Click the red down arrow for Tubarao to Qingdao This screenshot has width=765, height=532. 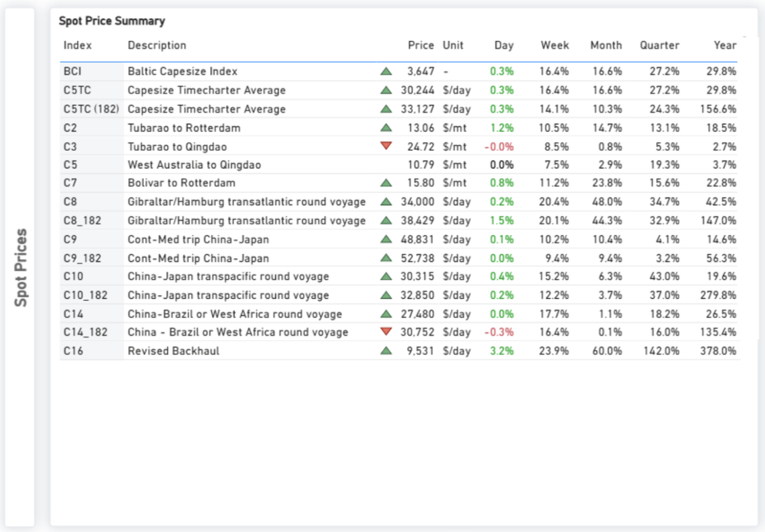(386, 146)
